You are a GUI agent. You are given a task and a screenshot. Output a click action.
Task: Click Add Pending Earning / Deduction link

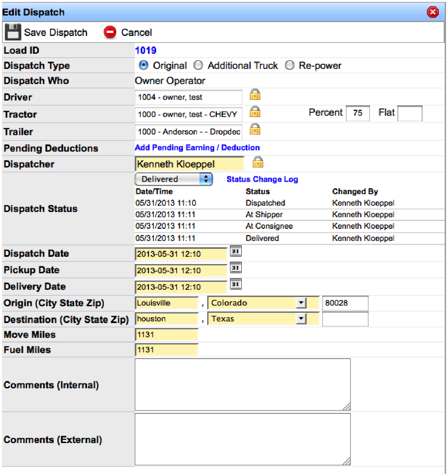tap(197, 148)
